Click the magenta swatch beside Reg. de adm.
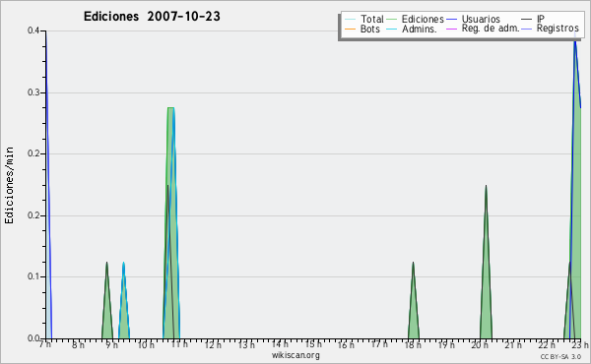 point(451,29)
